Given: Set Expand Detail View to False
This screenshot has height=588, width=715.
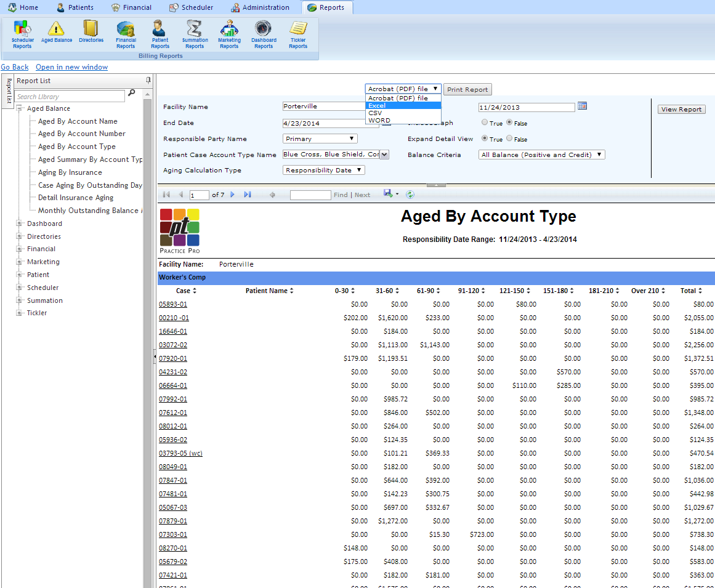Looking at the screenshot, I should tap(509, 139).
